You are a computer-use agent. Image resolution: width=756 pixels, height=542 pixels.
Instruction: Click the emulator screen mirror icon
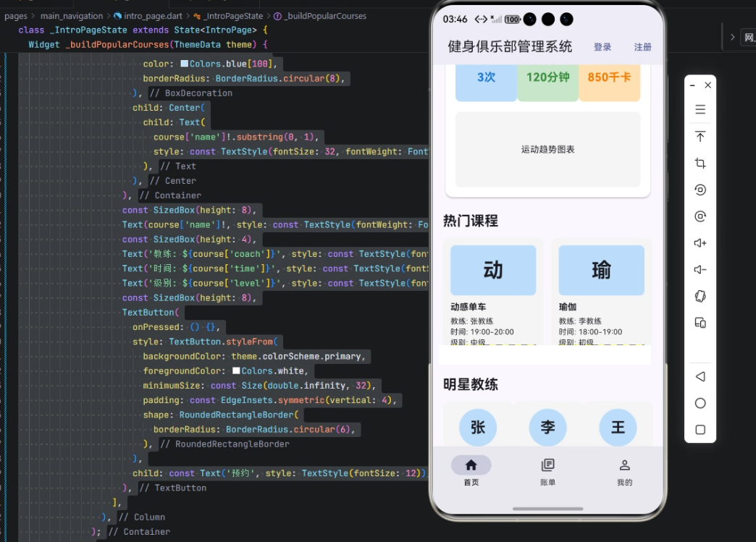700,323
